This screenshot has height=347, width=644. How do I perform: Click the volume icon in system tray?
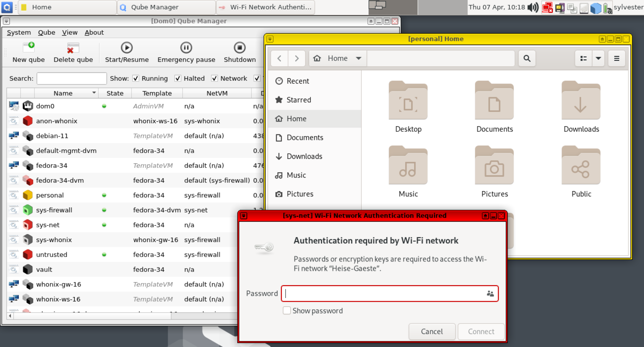point(533,7)
